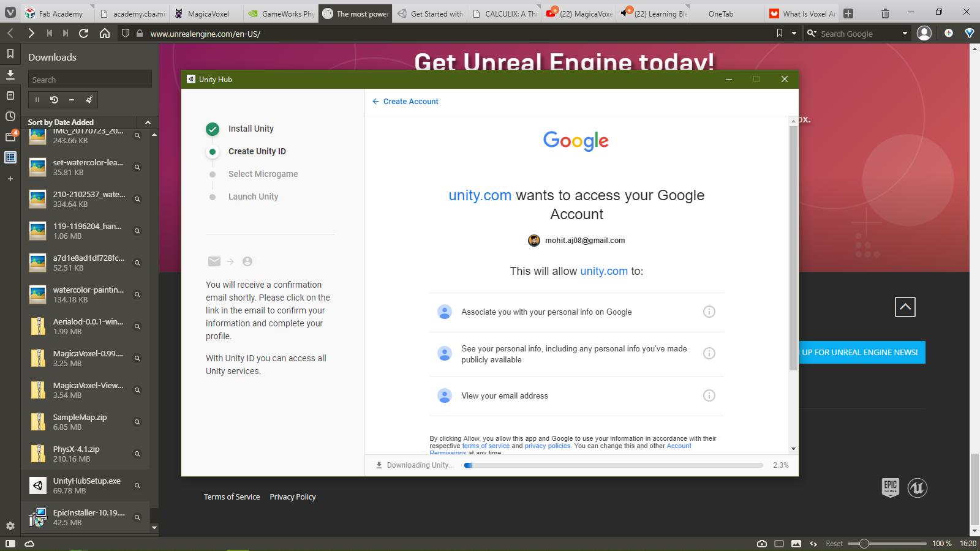The height and width of the screenshot is (551, 980).
Task: Open the Downloads panel icon
Action: click(10, 74)
